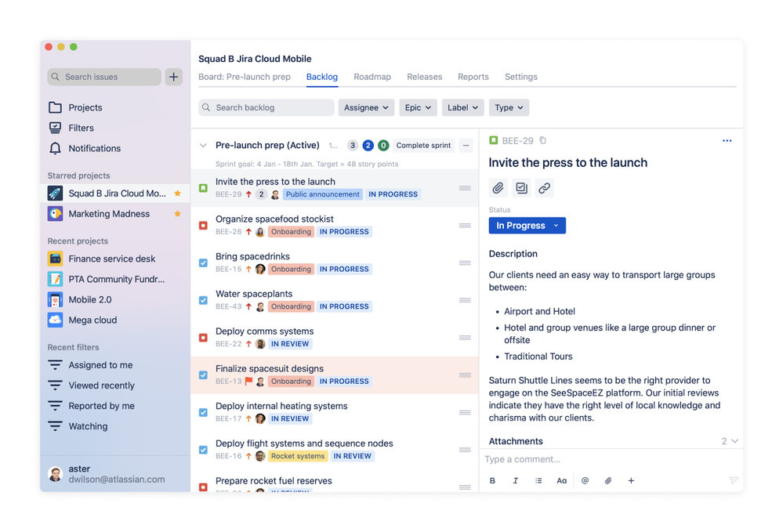The image size is (783, 532).
Task: Unstar the Marketing Madness project
Action: tap(177, 214)
